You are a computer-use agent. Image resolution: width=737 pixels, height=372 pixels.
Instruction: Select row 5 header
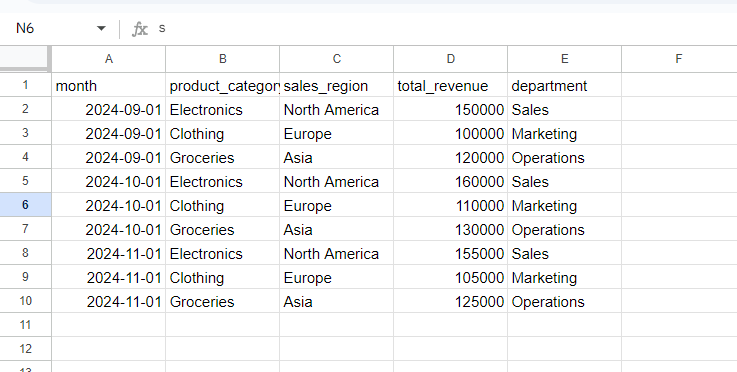pos(25,181)
